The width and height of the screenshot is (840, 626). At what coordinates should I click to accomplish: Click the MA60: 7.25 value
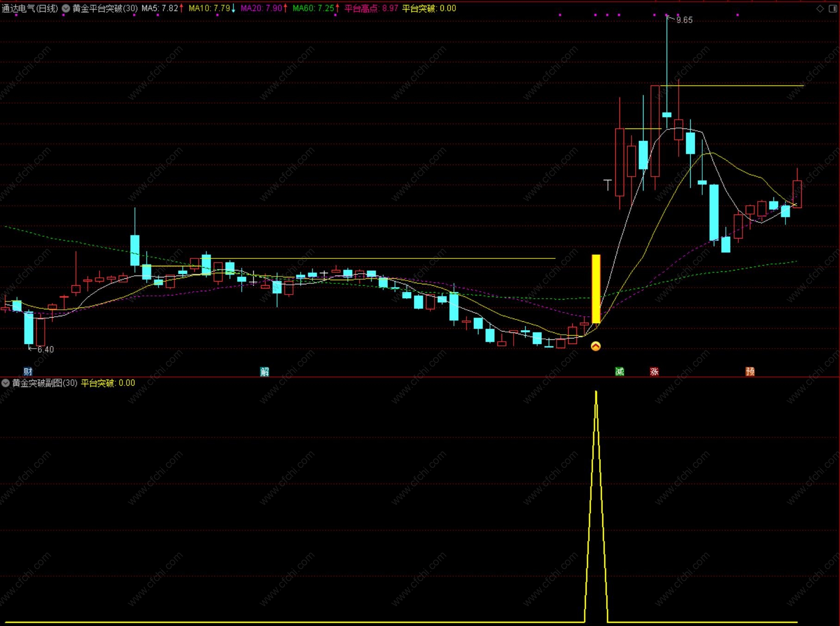pyautogui.click(x=313, y=8)
